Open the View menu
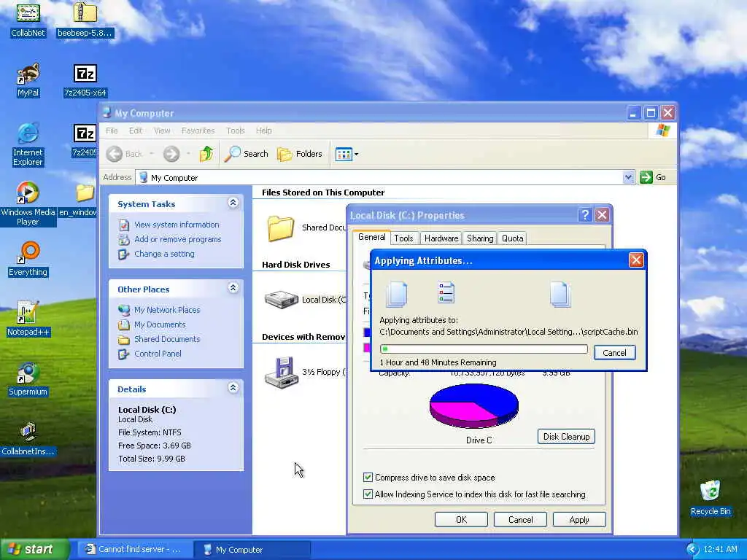This screenshot has width=747, height=560. [x=162, y=131]
